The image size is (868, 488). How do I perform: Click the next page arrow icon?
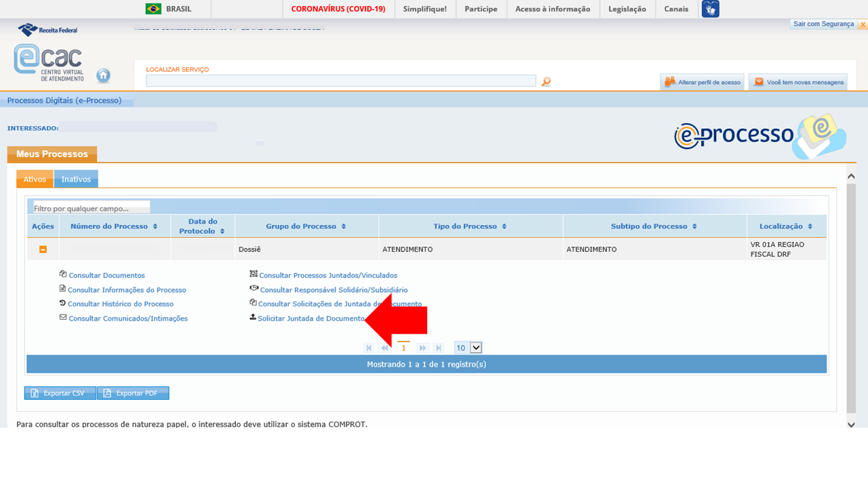(422, 348)
